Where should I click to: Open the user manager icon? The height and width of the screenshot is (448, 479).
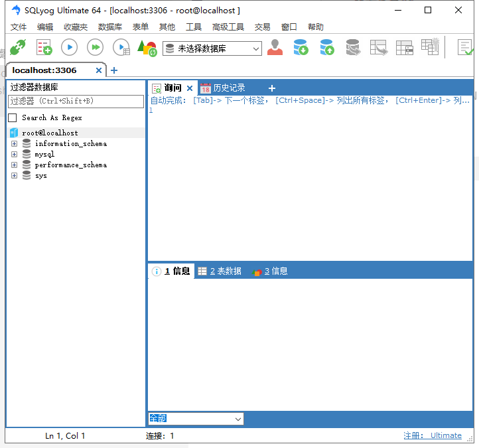[x=275, y=47]
